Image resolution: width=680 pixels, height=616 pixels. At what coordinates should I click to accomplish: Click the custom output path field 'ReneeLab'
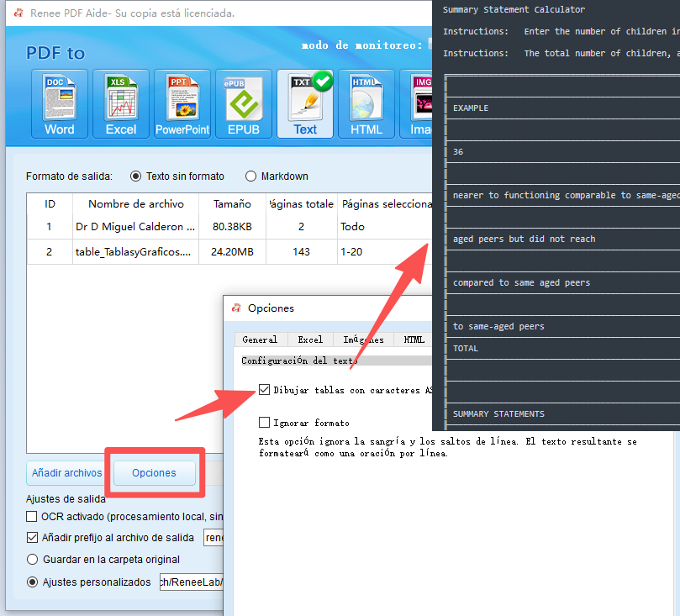click(x=191, y=581)
